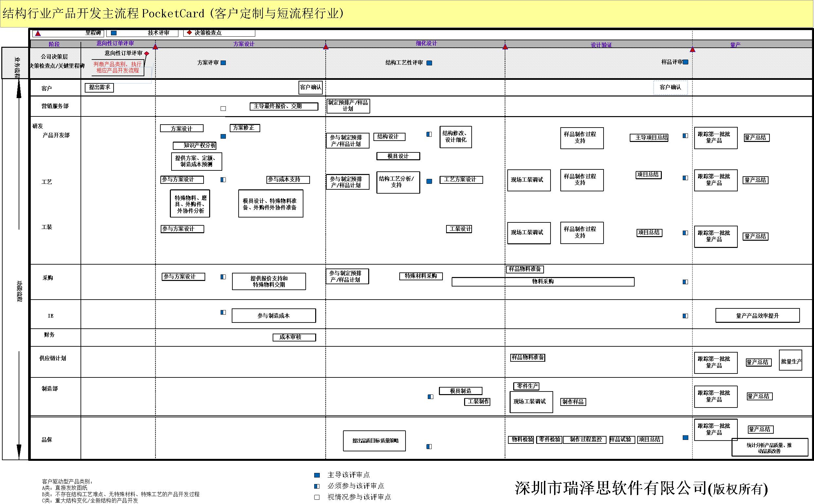Click the half-filled 必须参与该评审点 legend square
Screen dimensions: 814x504
click(x=317, y=486)
